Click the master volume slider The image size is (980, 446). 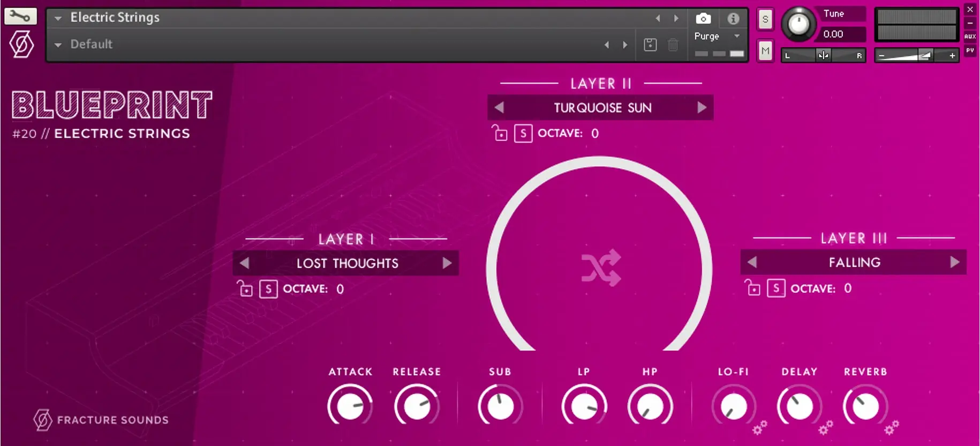[916, 56]
